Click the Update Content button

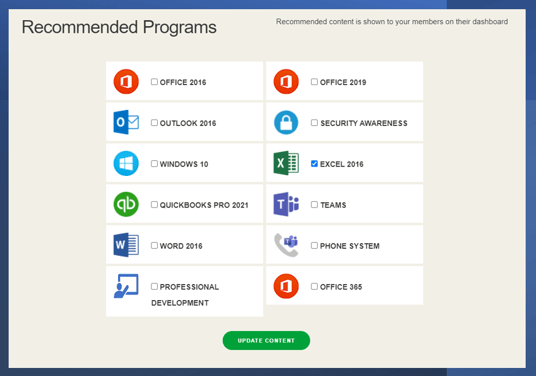(266, 340)
